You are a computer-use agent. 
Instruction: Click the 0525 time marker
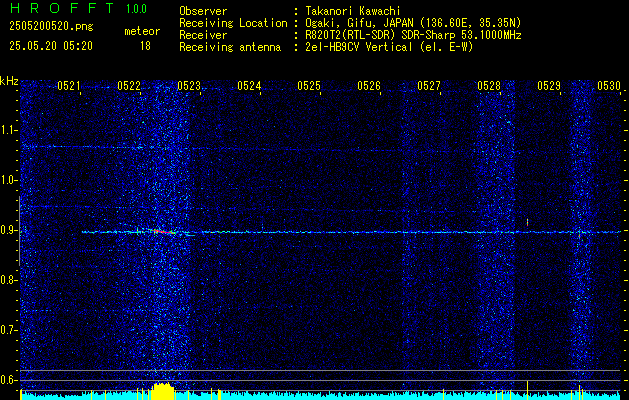[309, 86]
